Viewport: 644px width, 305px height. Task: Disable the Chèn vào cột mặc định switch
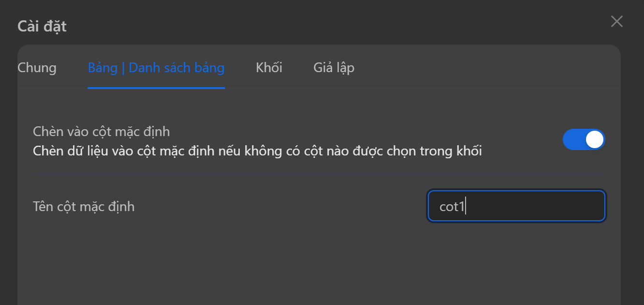point(584,140)
